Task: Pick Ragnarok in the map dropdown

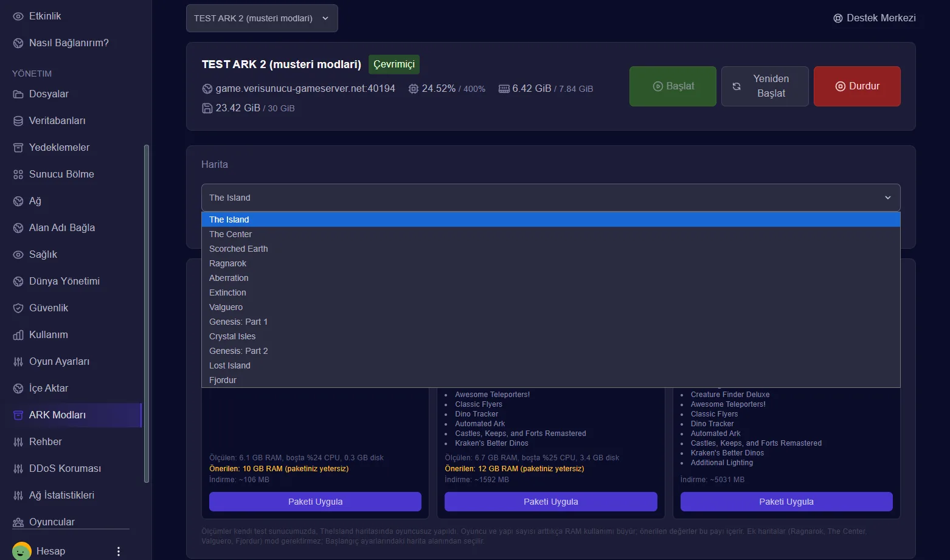Action: coord(551,263)
